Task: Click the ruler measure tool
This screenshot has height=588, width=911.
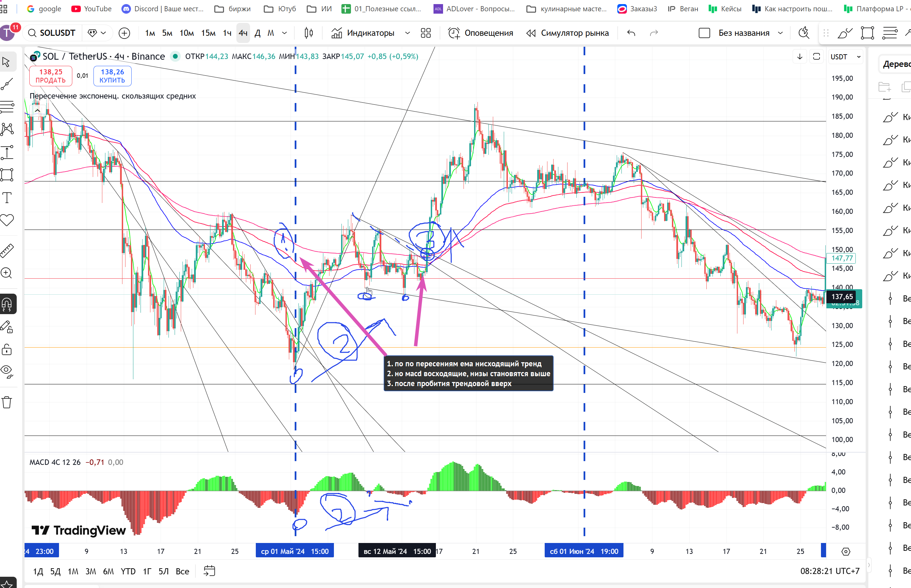Action: 7,250
